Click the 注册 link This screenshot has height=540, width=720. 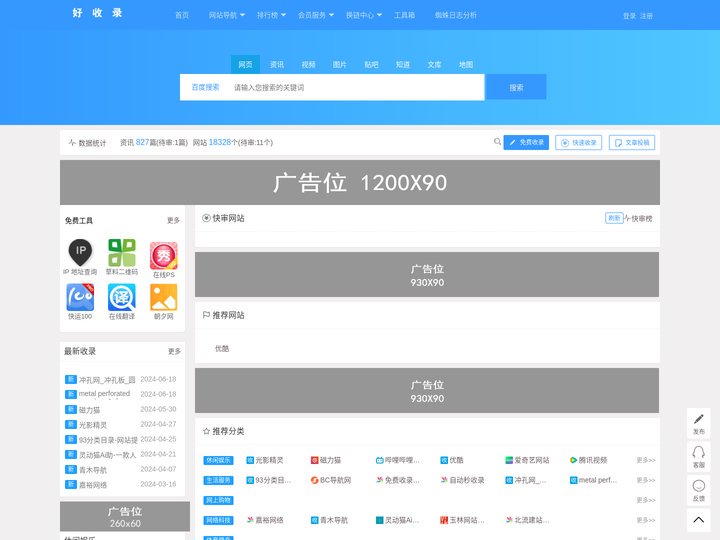click(646, 16)
